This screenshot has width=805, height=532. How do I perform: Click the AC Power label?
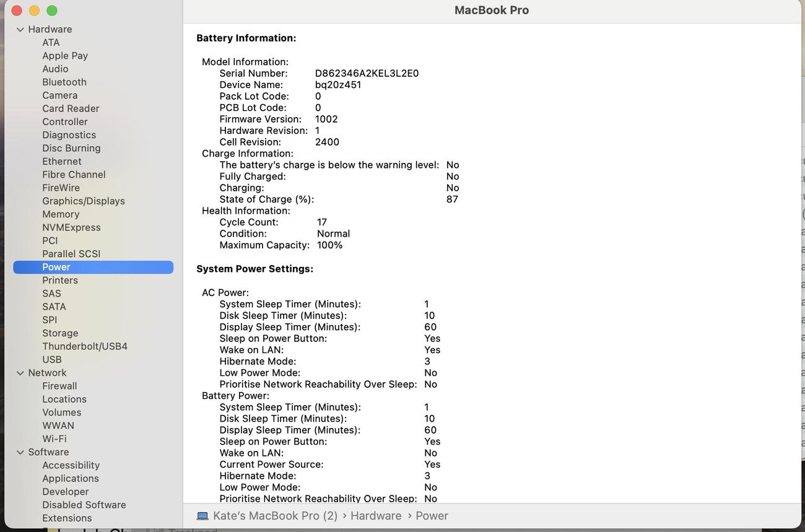coord(225,293)
